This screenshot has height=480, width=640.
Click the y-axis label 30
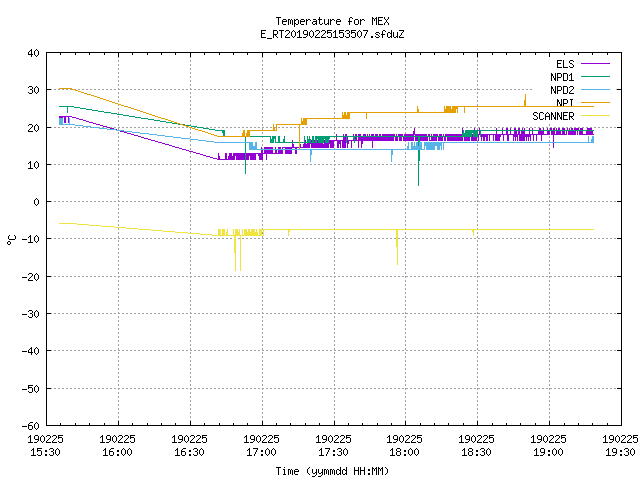(33, 90)
